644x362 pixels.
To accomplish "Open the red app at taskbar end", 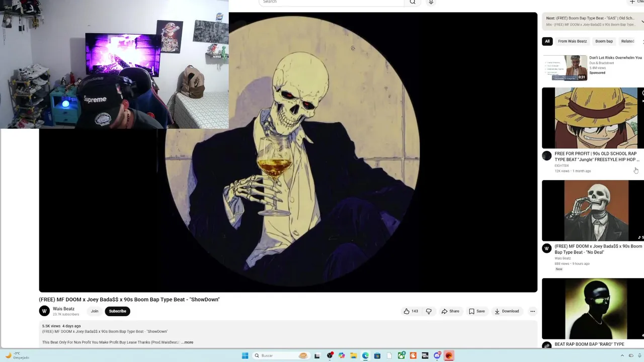I will click(449, 355).
